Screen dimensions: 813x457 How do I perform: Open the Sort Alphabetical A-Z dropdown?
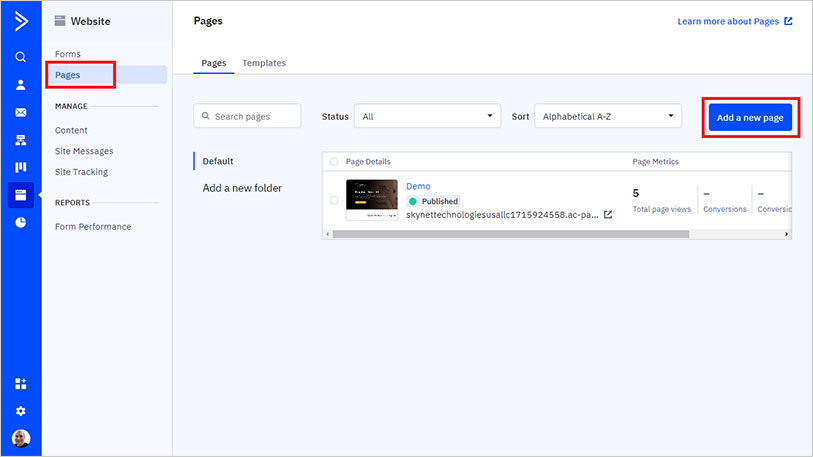pyautogui.click(x=607, y=117)
